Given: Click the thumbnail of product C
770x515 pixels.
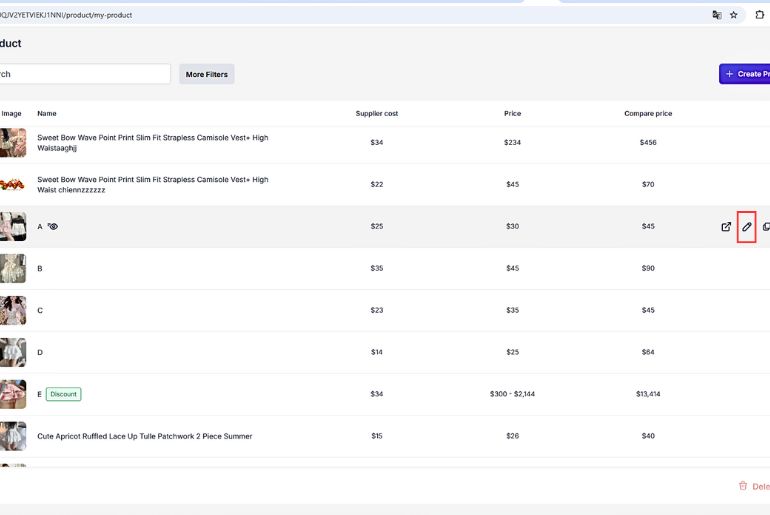Looking at the screenshot, I should point(13,310).
